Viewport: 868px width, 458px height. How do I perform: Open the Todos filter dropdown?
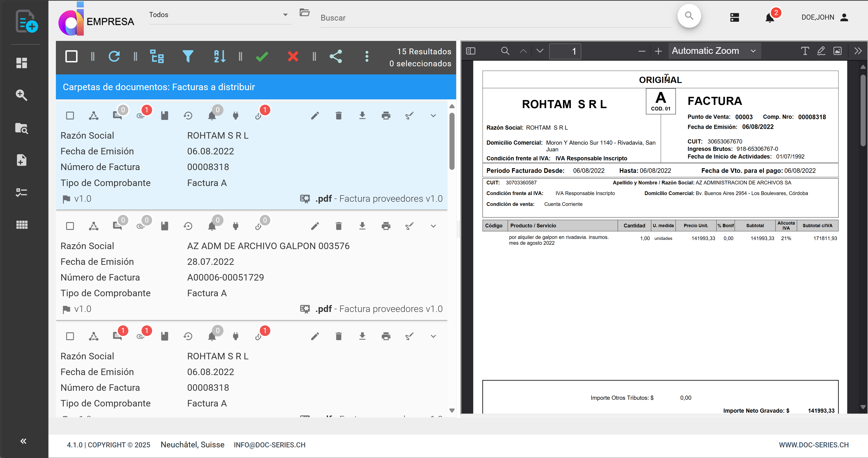(x=285, y=15)
